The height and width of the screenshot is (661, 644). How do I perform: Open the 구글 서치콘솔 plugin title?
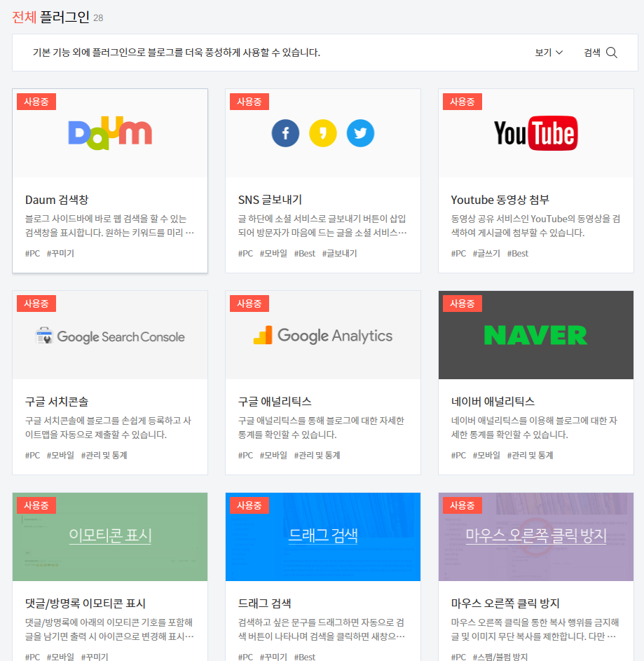[57, 402]
